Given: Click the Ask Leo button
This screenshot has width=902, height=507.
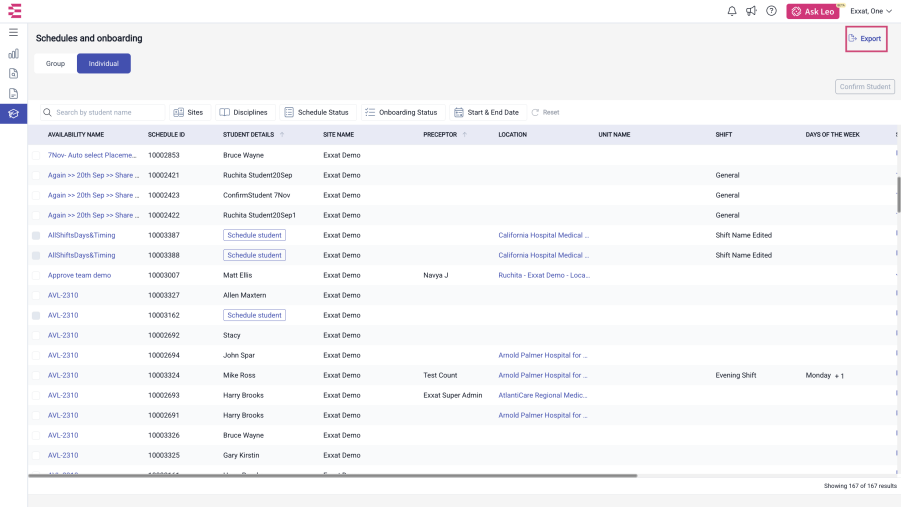Looking at the screenshot, I should coord(813,12).
